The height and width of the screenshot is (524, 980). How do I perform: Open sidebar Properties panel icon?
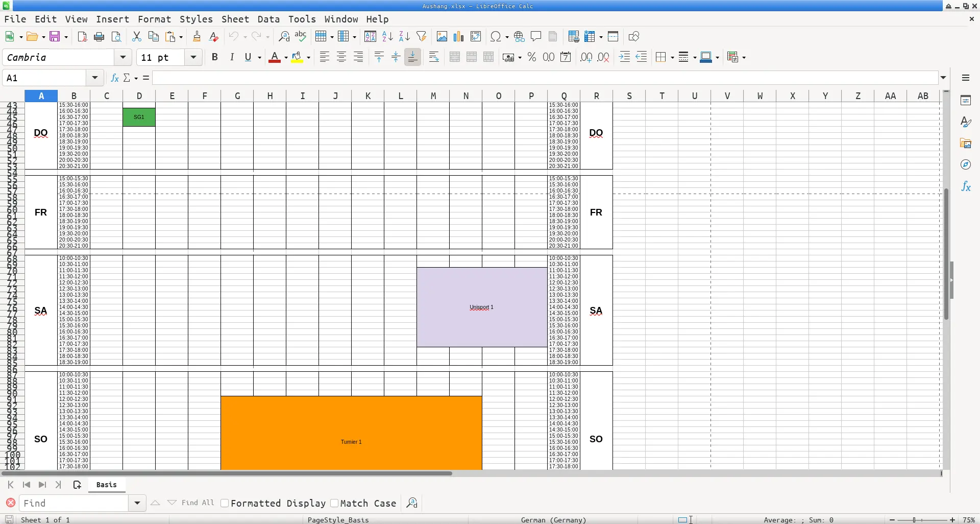(x=965, y=100)
